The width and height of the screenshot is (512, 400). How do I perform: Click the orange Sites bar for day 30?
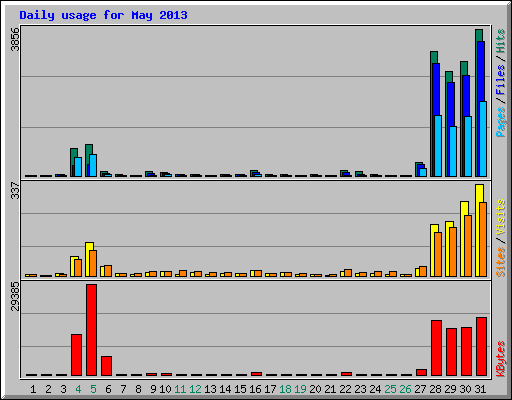pos(468,246)
